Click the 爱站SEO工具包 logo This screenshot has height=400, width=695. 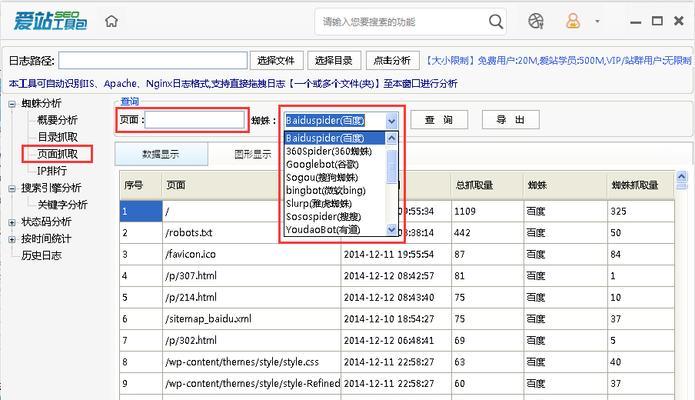(51, 21)
